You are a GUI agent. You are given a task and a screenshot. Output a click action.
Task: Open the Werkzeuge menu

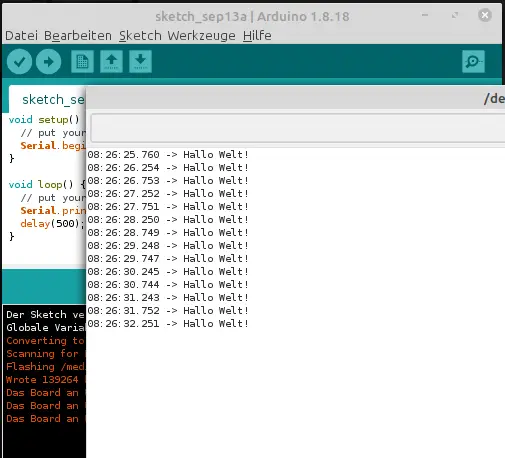pyautogui.click(x=201, y=36)
